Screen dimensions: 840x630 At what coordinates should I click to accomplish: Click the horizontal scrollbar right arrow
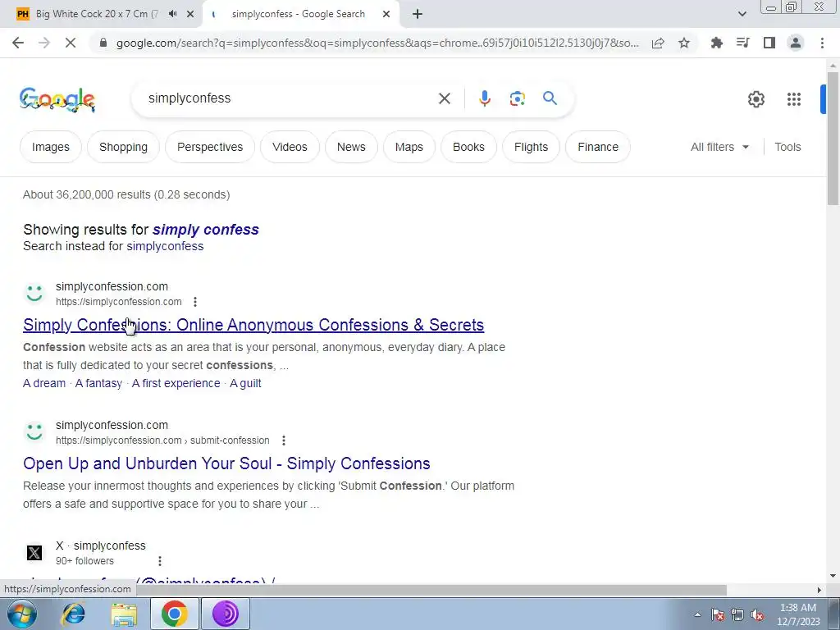819,590
